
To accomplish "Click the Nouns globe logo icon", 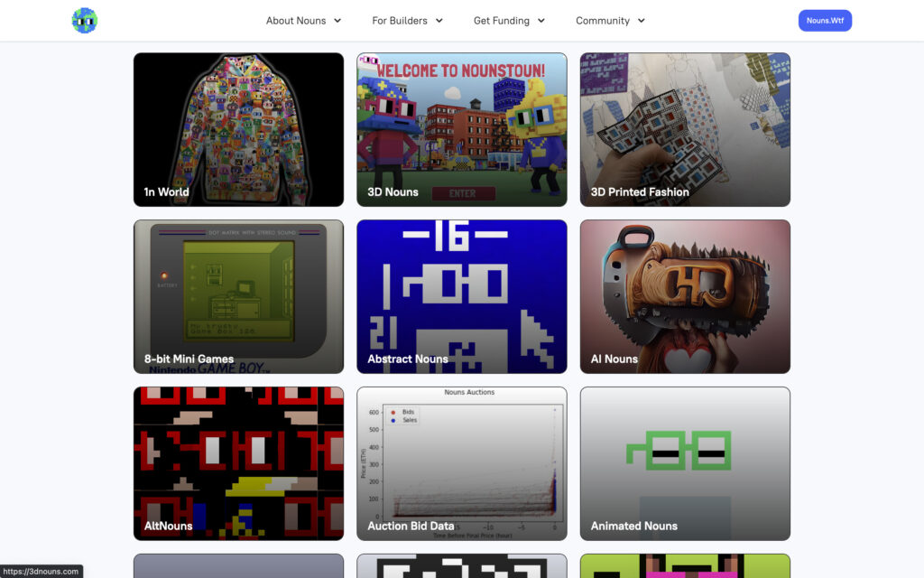I will pos(85,21).
